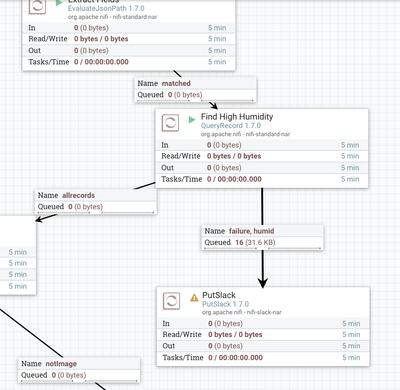Click the partially visible processor at left edge

pyautogui.click(x=18, y=255)
